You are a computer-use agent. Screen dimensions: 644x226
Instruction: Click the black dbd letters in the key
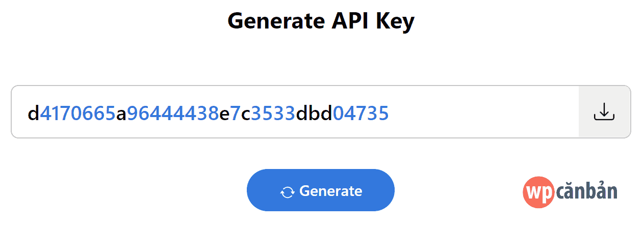pyautogui.click(x=314, y=113)
